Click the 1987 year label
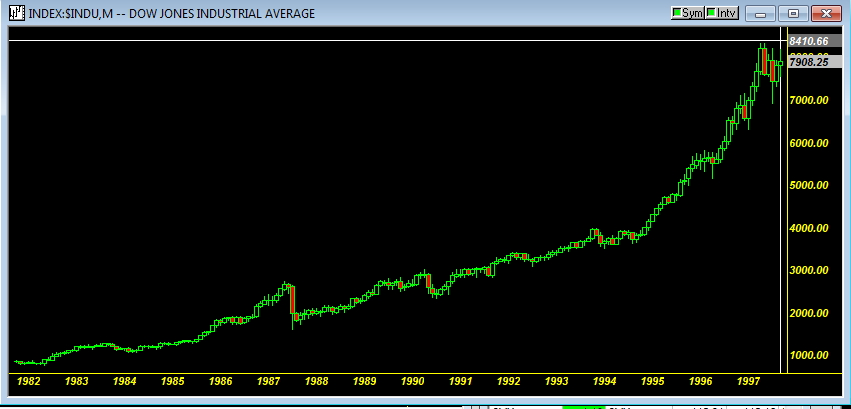This screenshot has height=409, width=851. point(268,381)
